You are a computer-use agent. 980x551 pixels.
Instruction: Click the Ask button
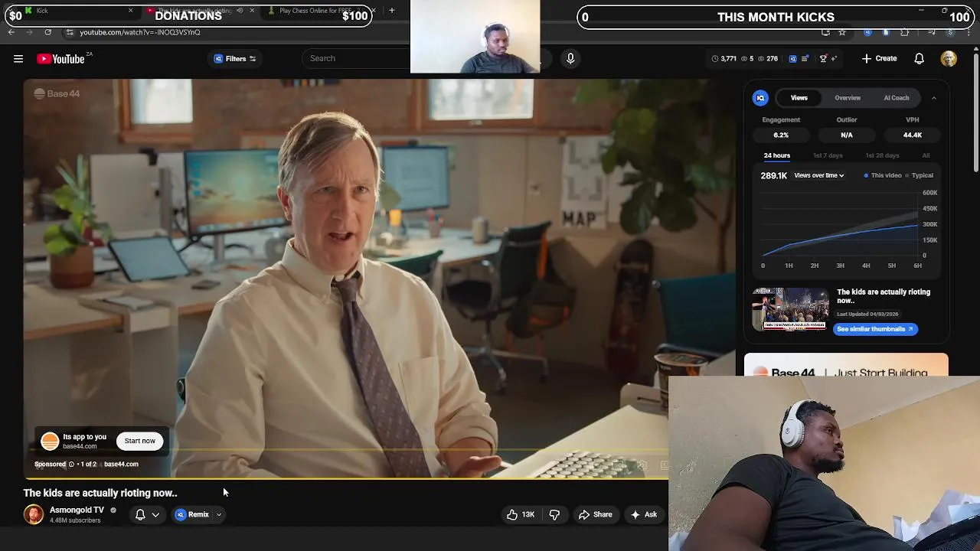644,515
